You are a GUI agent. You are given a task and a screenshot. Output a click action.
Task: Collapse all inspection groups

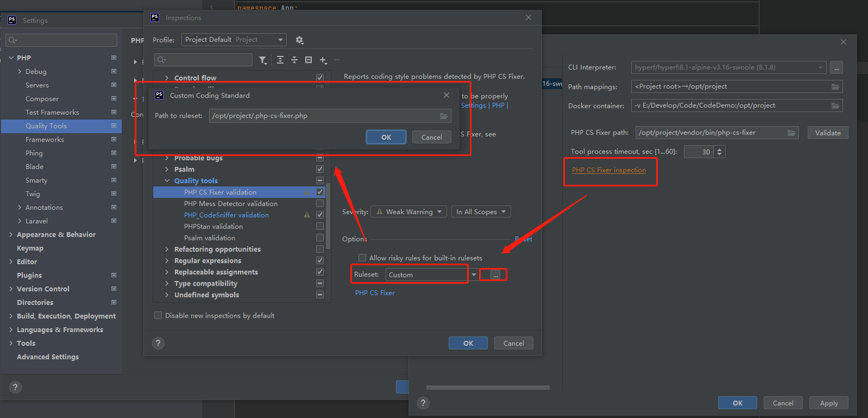tap(294, 60)
